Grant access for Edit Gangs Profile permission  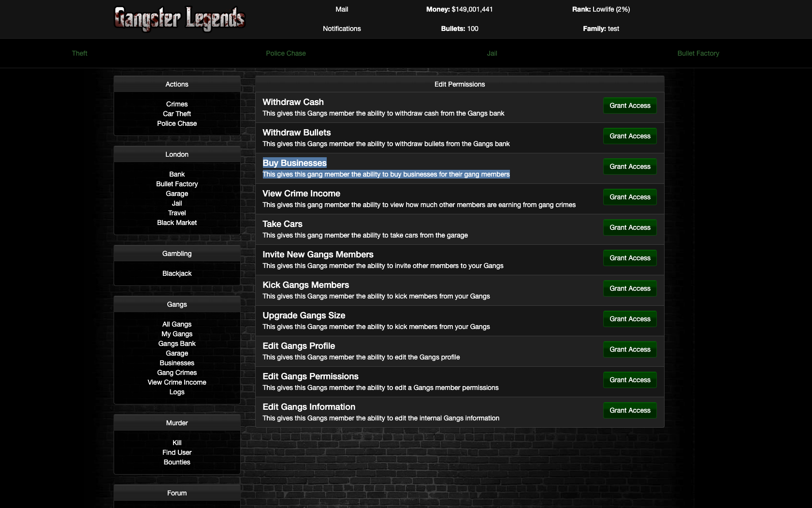click(x=629, y=349)
